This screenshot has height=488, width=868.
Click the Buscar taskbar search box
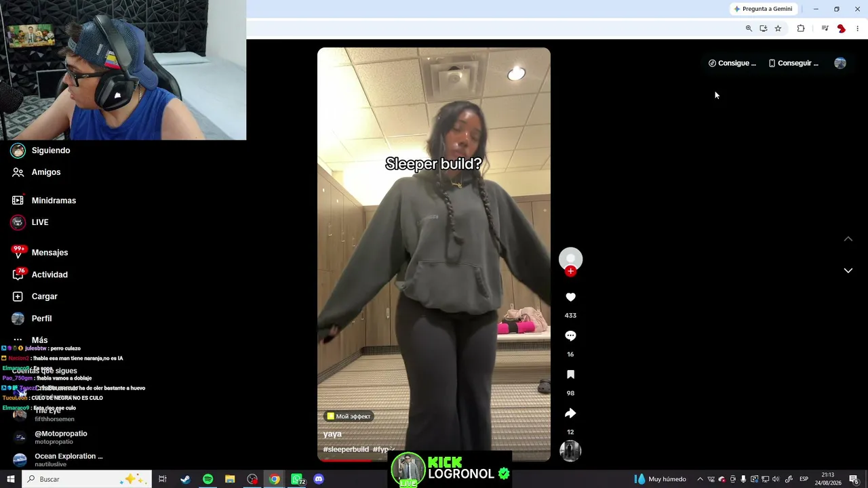87,479
